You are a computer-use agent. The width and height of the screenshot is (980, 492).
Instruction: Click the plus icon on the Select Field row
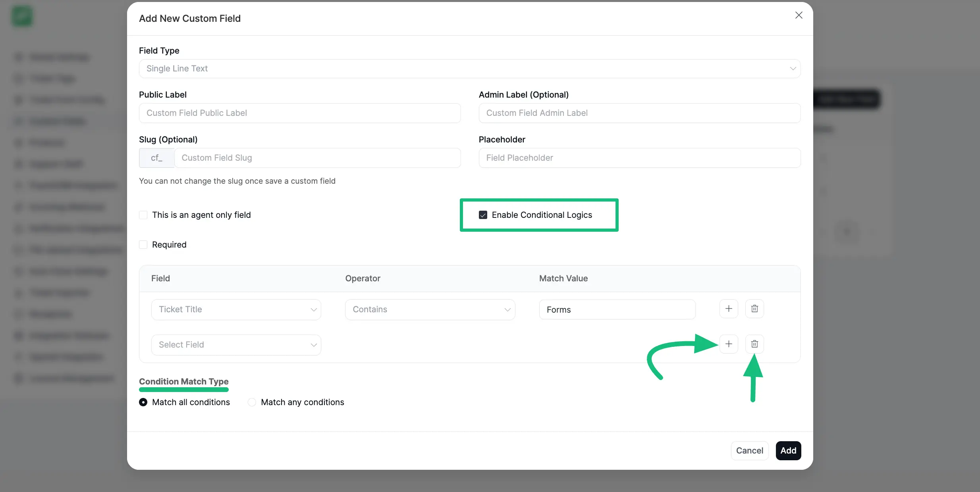[x=728, y=344]
